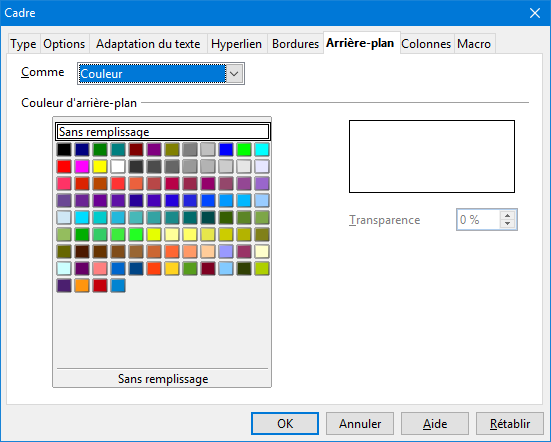Click the Annuler button
Viewport: 551px width, 442px height.
click(360, 424)
